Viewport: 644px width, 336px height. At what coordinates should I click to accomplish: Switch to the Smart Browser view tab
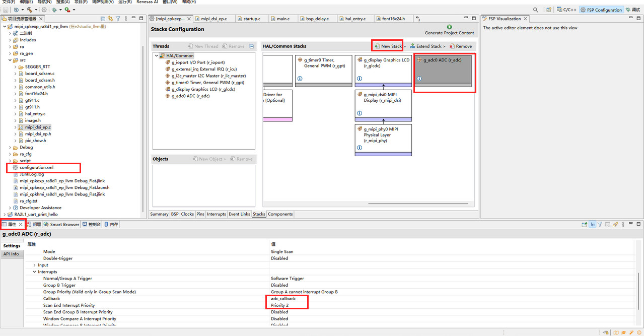[61, 224]
